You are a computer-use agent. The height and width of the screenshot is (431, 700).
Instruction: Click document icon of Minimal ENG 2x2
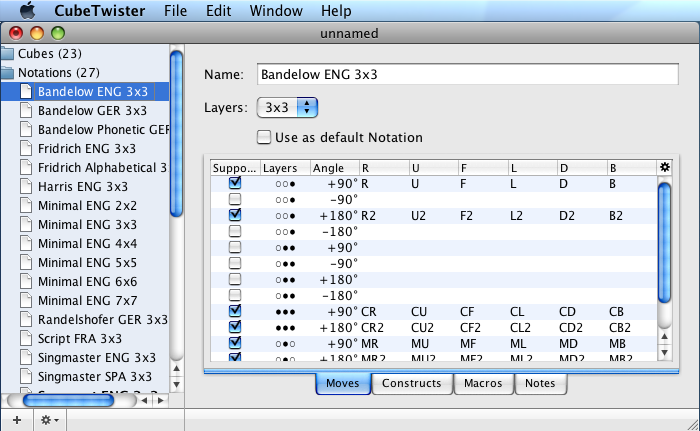coord(26,205)
